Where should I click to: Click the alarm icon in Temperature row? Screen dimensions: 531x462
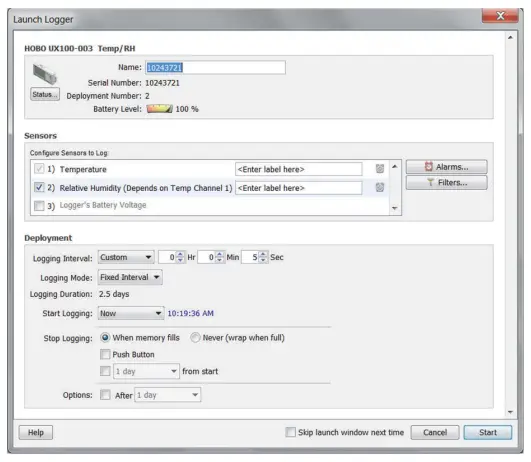(x=380, y=169)
